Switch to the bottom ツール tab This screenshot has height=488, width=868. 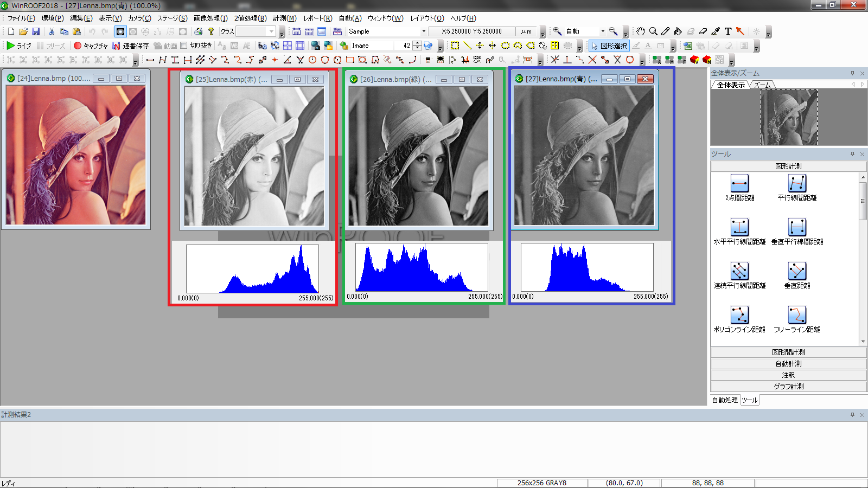pyautogui.click(x=750, y=400)
